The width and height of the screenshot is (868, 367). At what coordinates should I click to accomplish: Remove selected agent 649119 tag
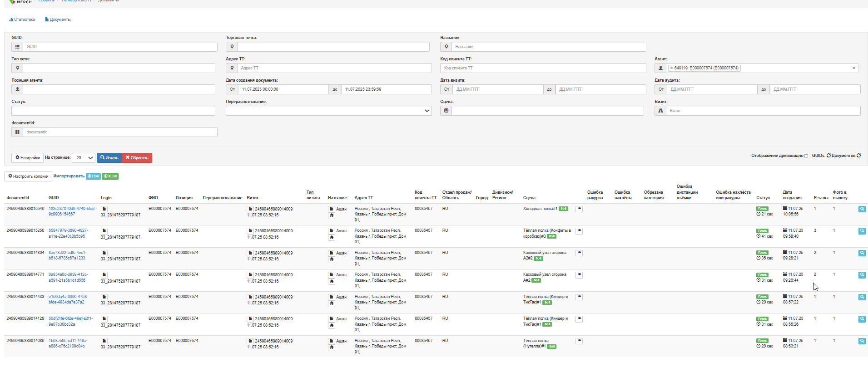(671, 68)
